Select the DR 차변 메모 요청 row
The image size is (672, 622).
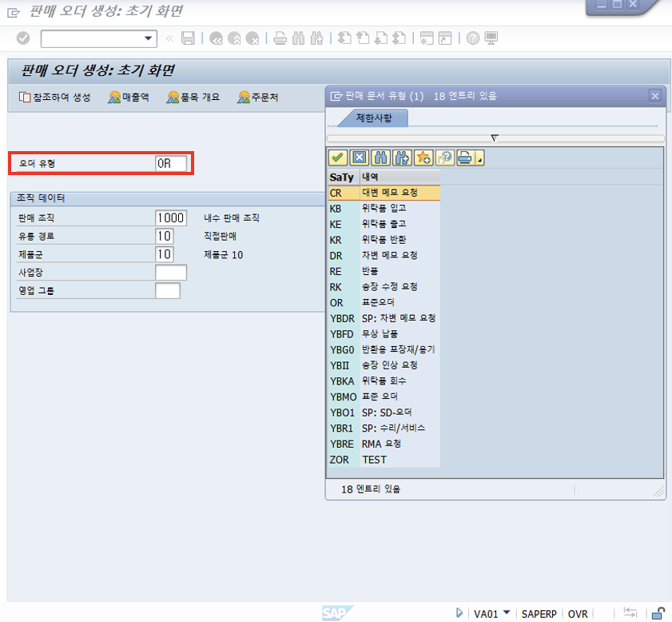(384, 256)
